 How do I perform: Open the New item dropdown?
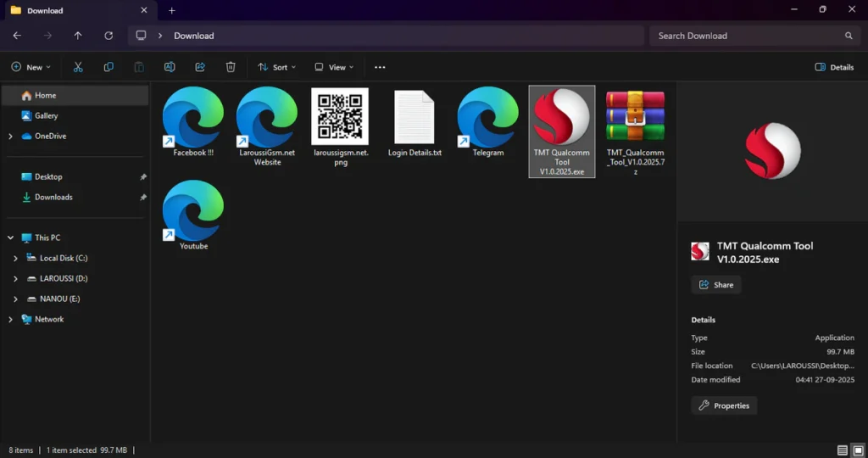[31, 67]
